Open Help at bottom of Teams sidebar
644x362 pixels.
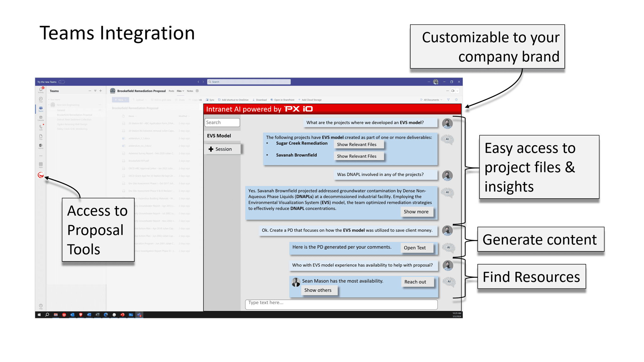click(41, 306)
